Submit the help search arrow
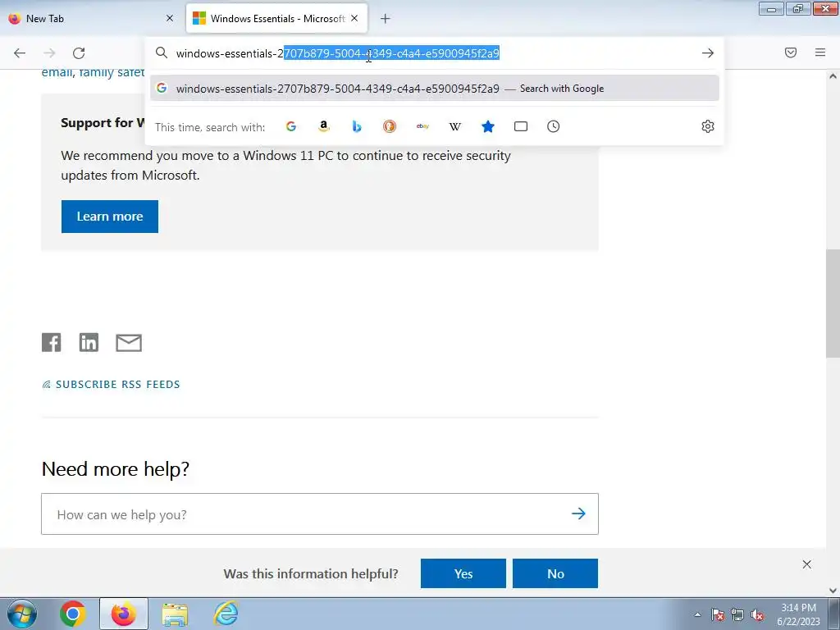This screenshot has height=630, width=840. click(x=578, y=514)
